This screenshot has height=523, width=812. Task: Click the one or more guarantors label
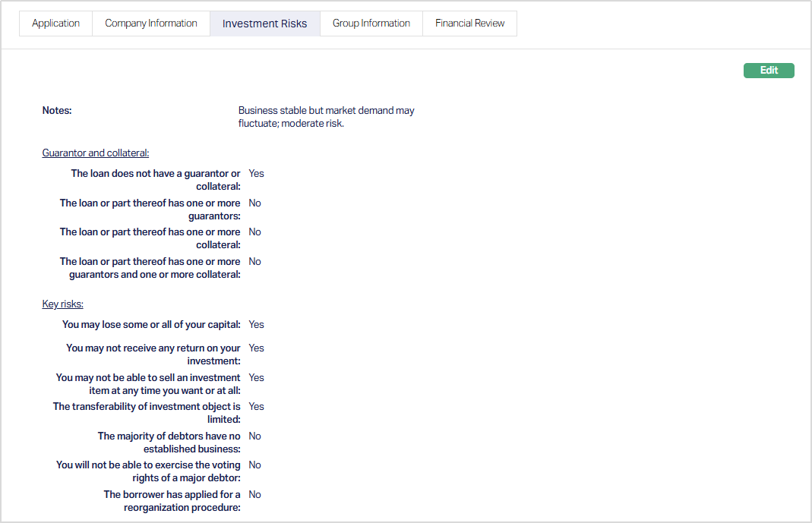(x=150, y=210)
